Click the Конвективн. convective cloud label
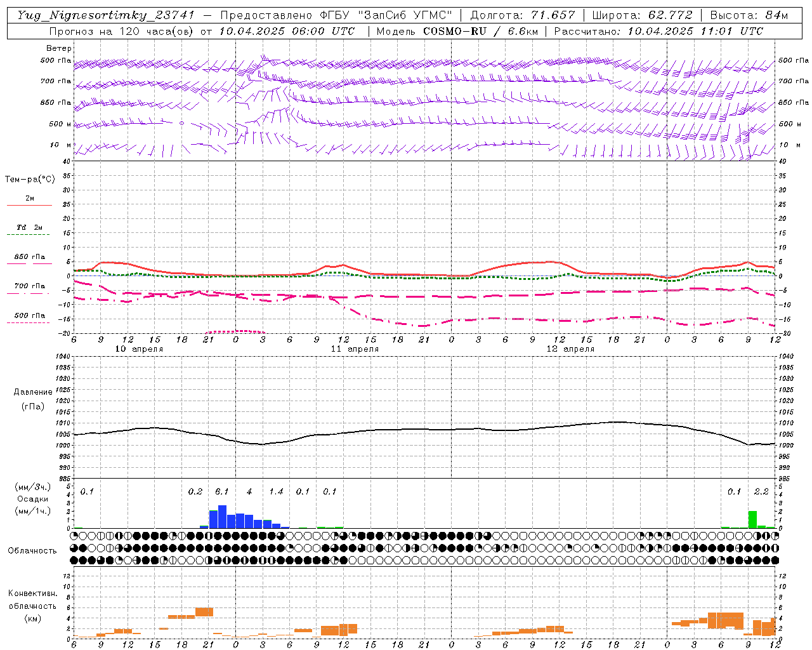812x650 pixels. 32,594
